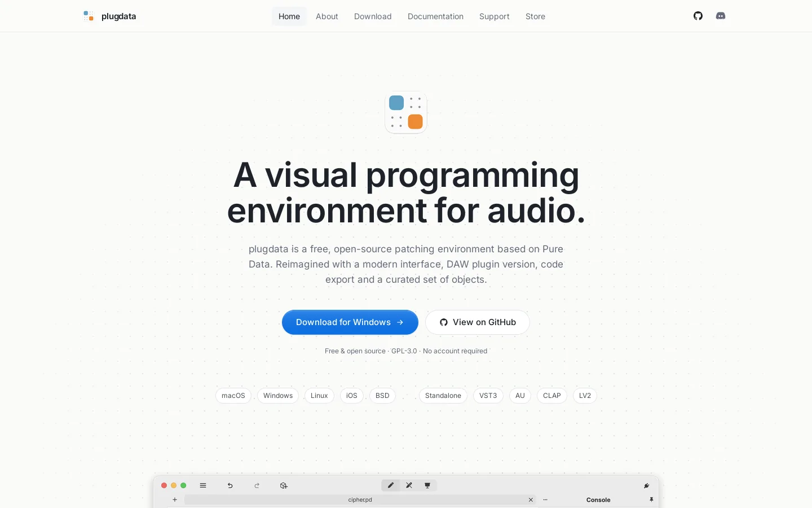Image resolution: width=812 pixels, height=508 pixels.
Task: Add a new tab with the plus icon
Action: point(175,500)
